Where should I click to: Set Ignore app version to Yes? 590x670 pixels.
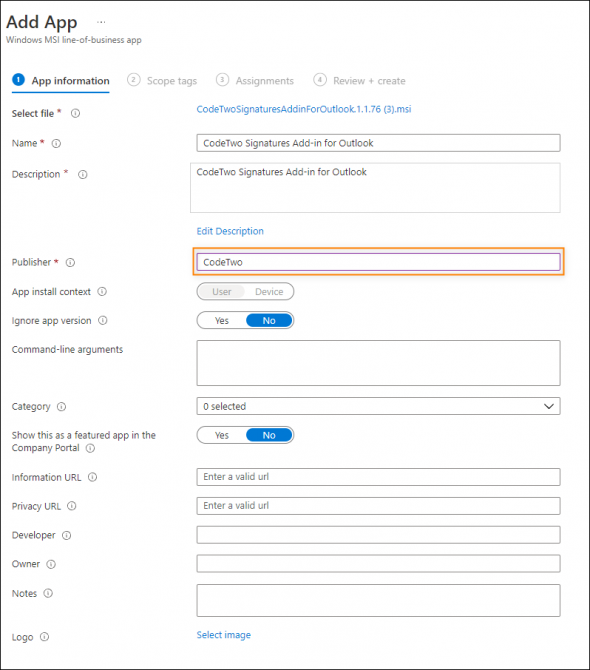tap(222, 320)
